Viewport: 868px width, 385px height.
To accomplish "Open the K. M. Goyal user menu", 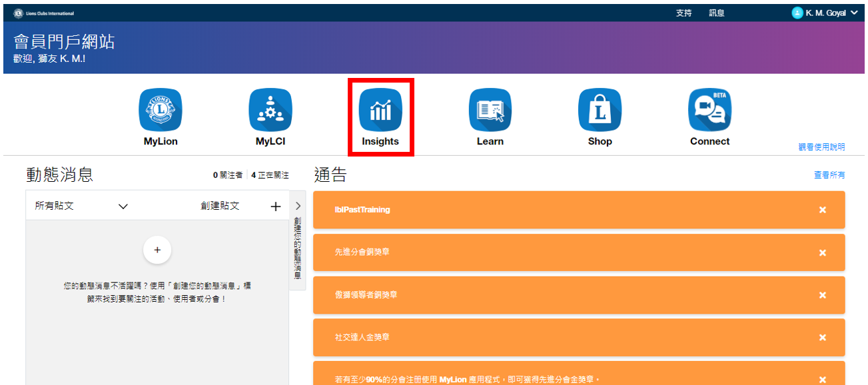I will (825, 13).
